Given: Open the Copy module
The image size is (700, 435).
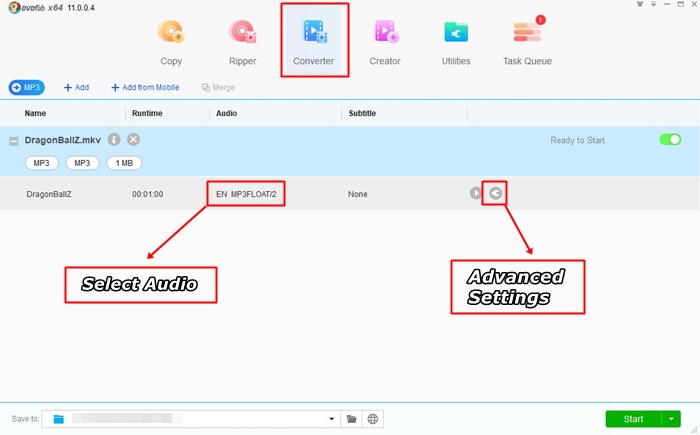Looking at the screenshot, I should coord(171,42).
